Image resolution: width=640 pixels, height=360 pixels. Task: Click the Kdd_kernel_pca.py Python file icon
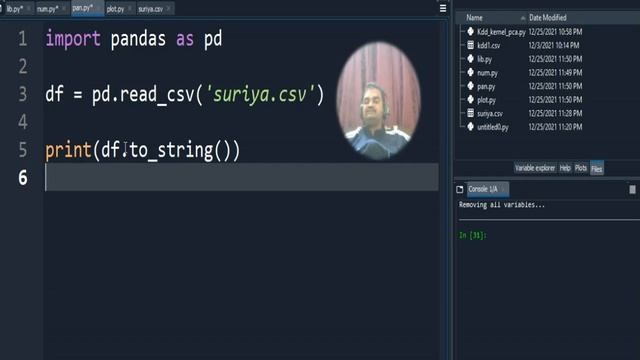(x=471, y=31)
